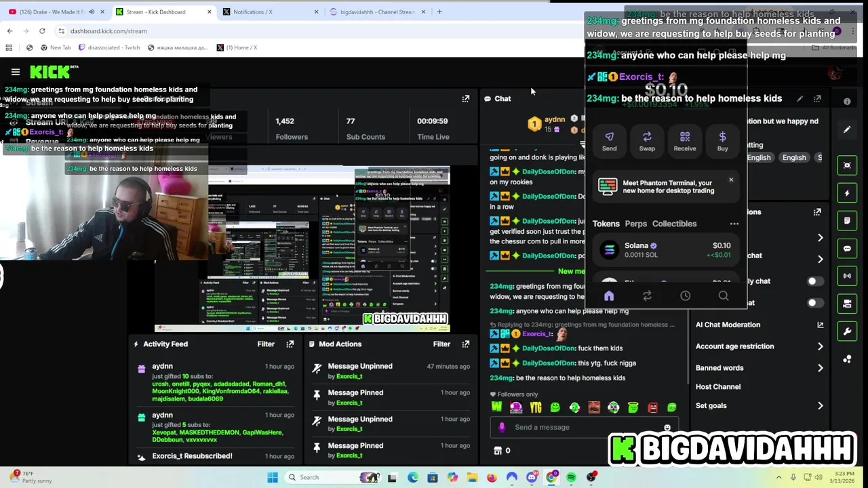Click the wrench sidebar icon

click(x=847, y=331)
